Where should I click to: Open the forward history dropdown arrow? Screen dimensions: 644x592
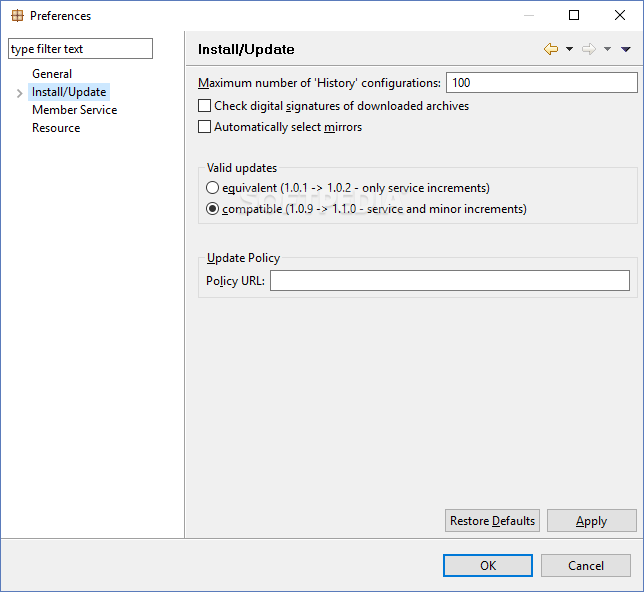(607, 49)
